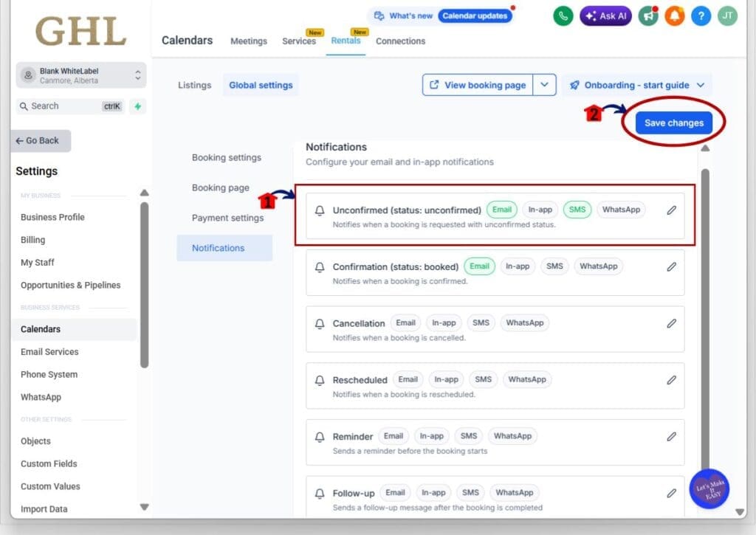Toggle In-app chip for Unconfirmed notification
The width and height of the screenshot is (756, 535).
540,210
